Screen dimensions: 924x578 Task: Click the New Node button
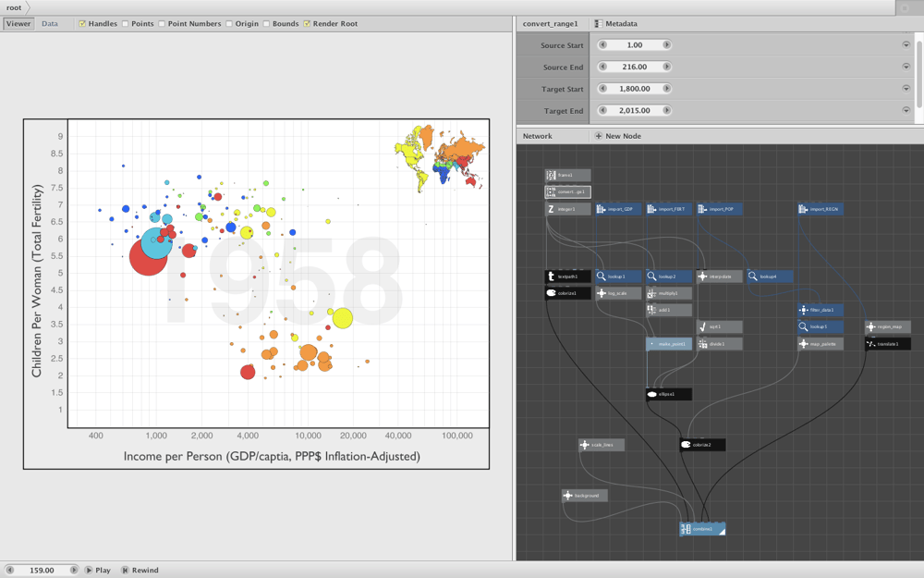coord(617,136)
